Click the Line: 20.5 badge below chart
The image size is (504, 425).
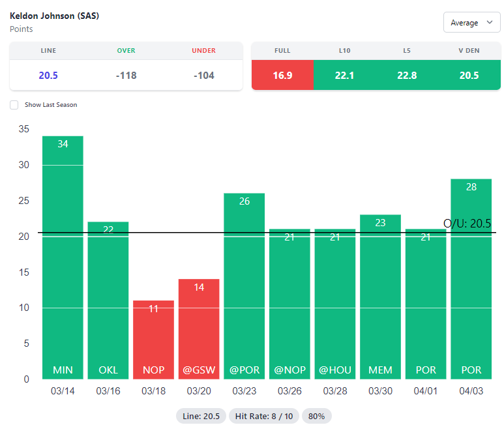click(x=201, y=416)
